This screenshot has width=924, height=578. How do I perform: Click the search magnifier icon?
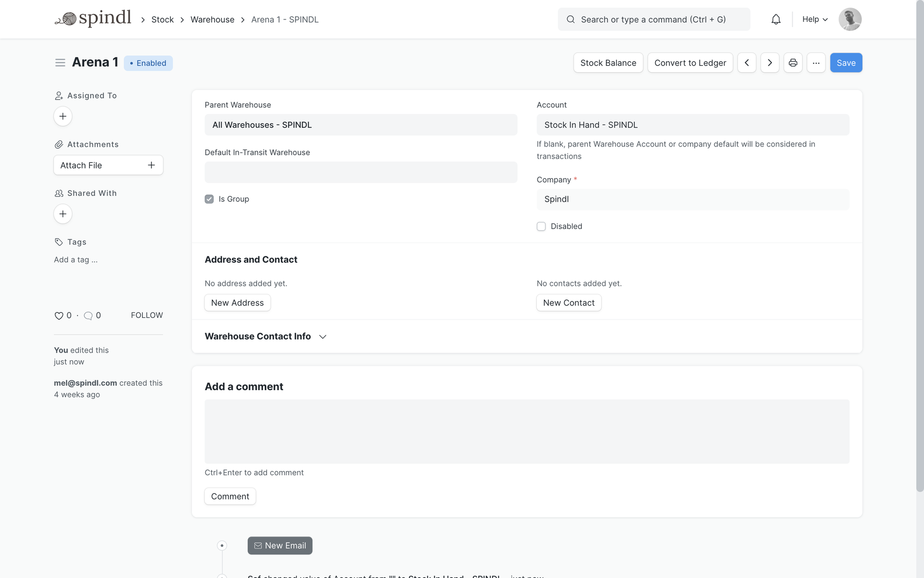pyautogui.click(x=571, y=19)
